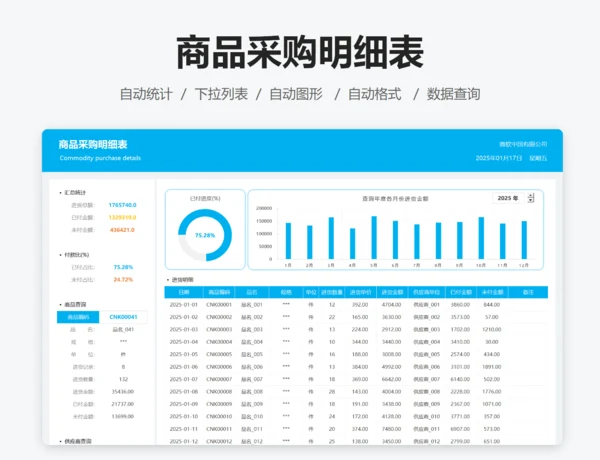Click product code CNK00010 in table
600x460 pixels.
tap(219, 416)
